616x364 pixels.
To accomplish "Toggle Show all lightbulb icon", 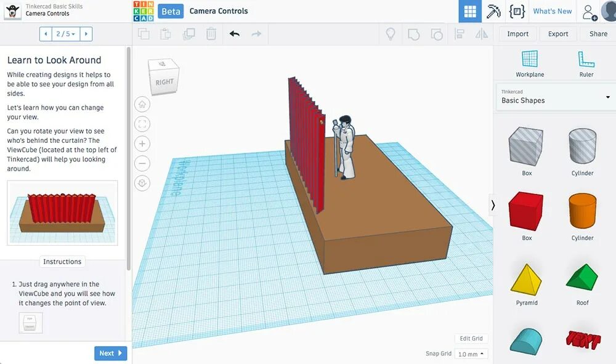I will pos(390,34).
